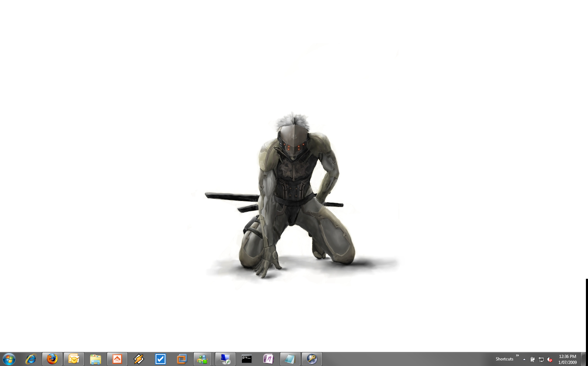This screenshot has height=366, width=588.
Task: Open the gold key taskbar app
Action: pos(312,359)
